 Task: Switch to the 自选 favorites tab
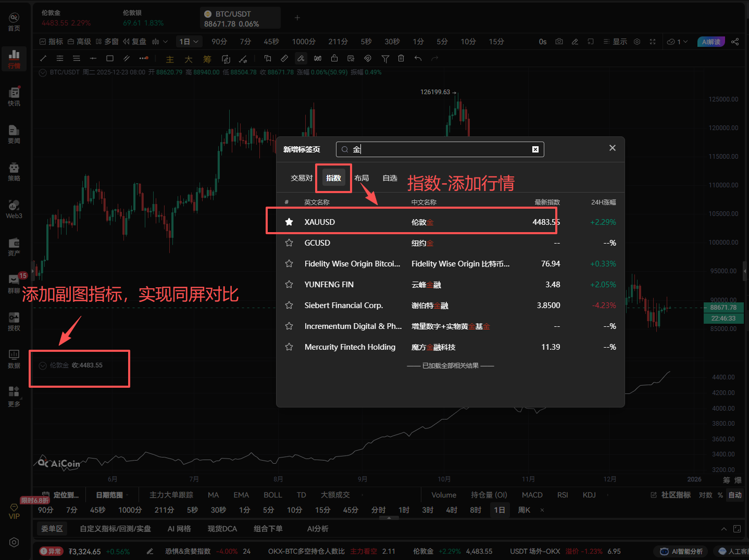tap(390, 178)
